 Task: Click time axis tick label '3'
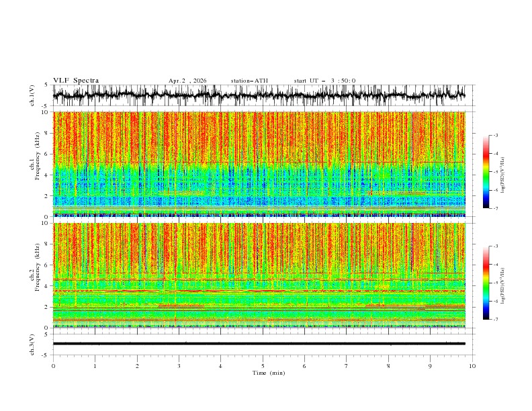[179, 366]
